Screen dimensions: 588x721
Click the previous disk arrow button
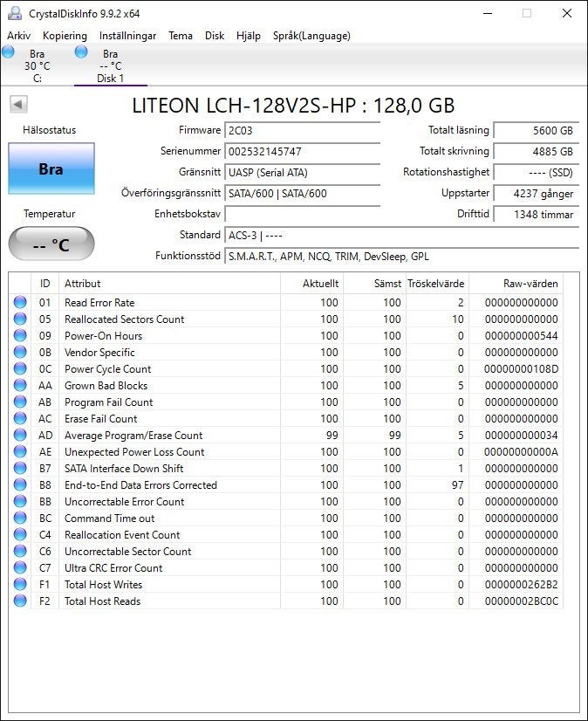tap(19, 105)
